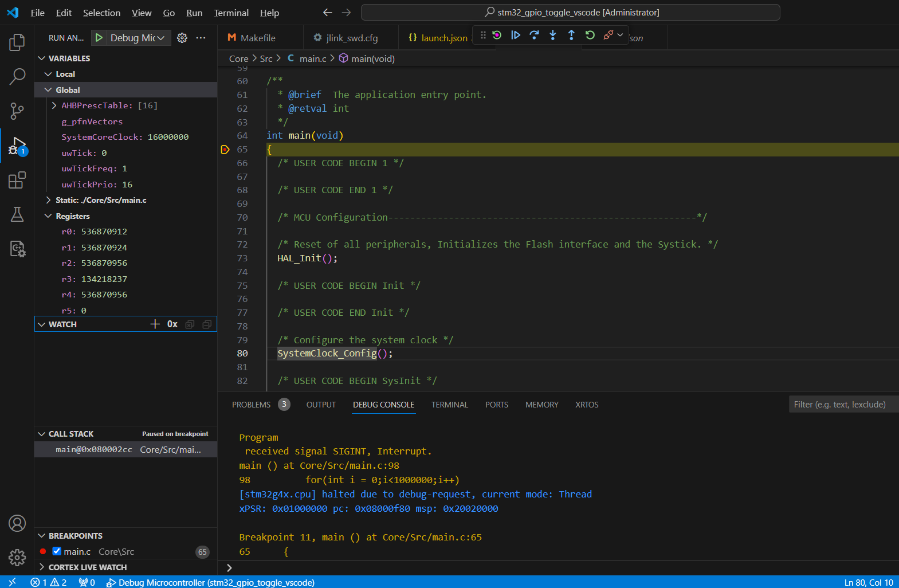Disconnect the debugger with plug icon
Screen dimensions: 899x588
click(x=608, y=35)
